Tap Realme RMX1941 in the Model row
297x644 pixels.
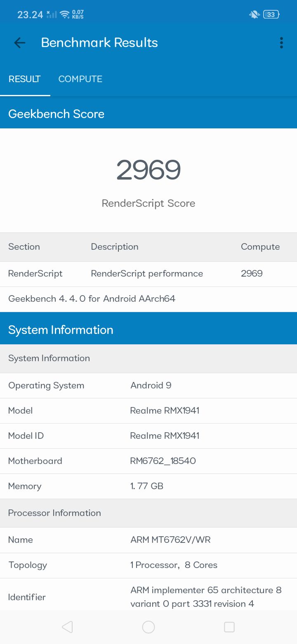(x=165, y=411)
